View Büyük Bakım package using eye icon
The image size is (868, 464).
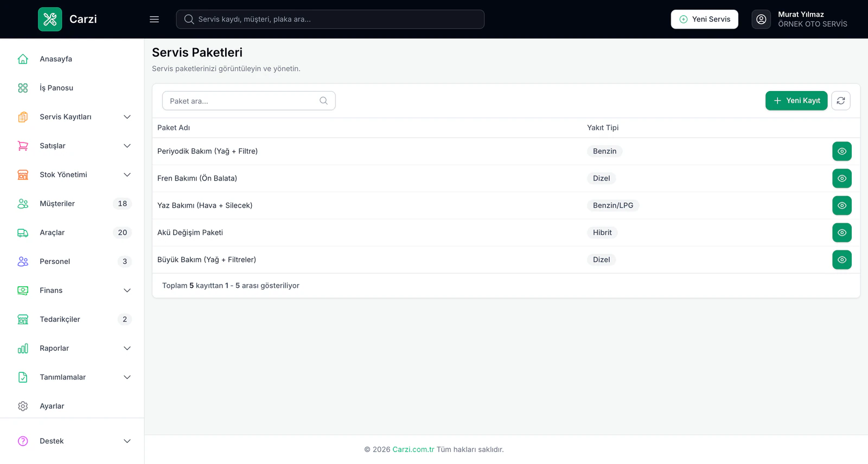coord(842,260)
